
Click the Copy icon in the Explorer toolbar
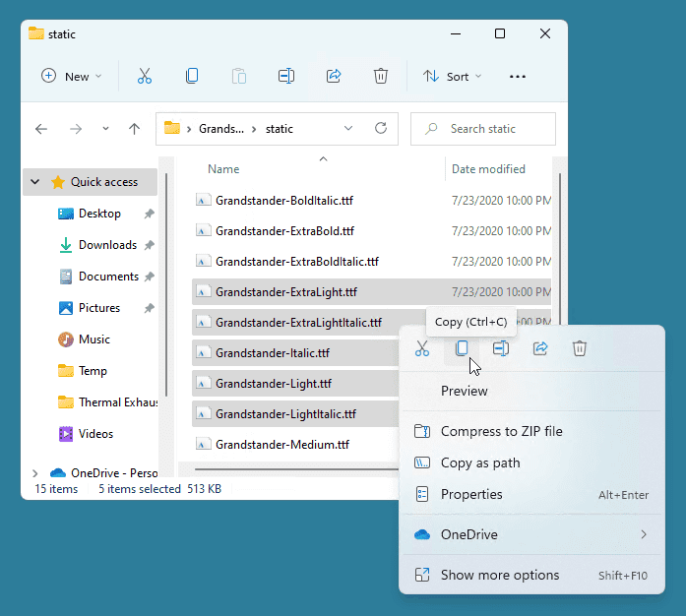click(x=192, y=76)
